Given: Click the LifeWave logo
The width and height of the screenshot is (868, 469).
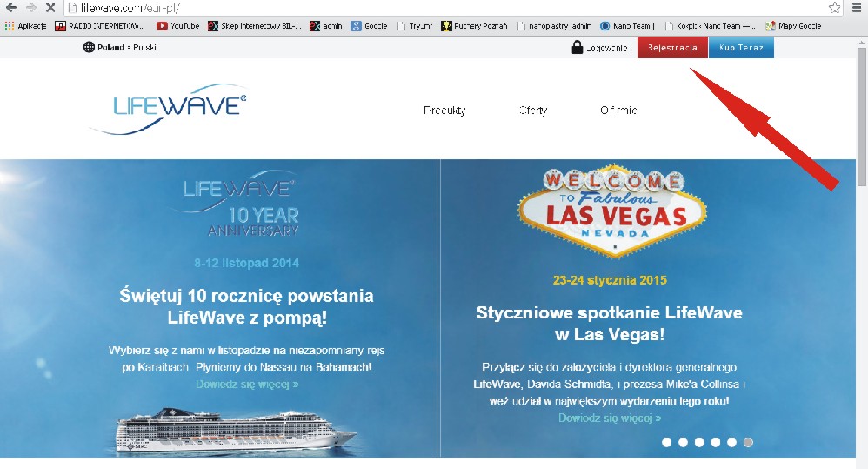Looking at the screenshot, I should pos(169,109).
